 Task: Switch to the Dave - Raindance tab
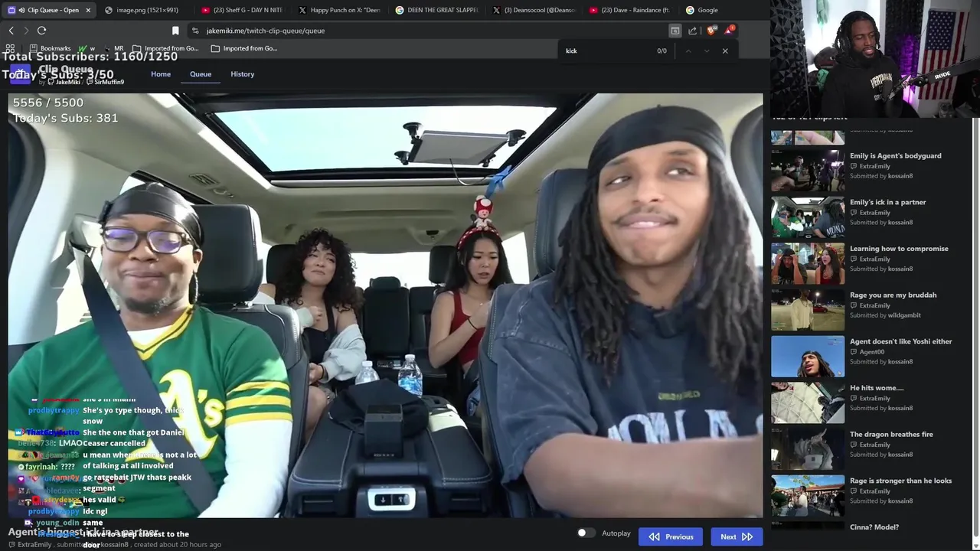(x=632, y=10)
